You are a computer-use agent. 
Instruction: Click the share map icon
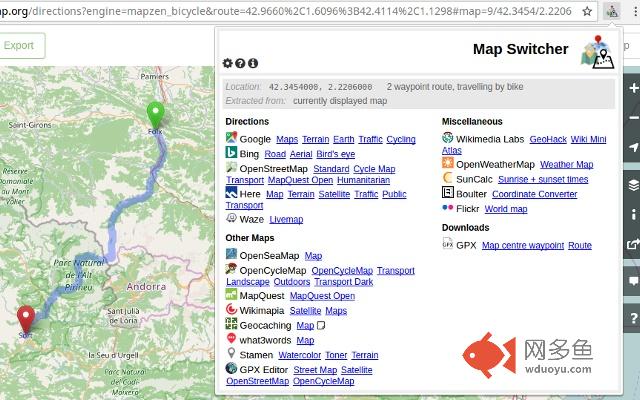[633, 244]
